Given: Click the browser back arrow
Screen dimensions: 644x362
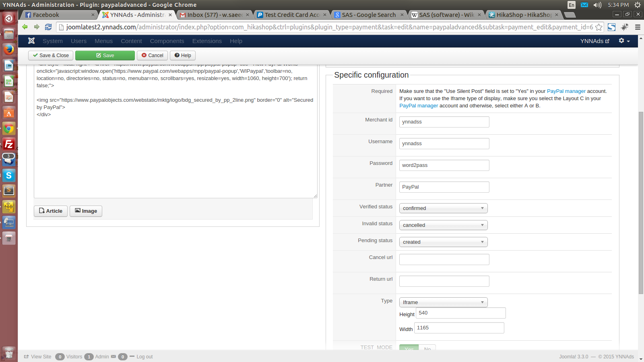Looking at the screenshot, I should (25, 27).
